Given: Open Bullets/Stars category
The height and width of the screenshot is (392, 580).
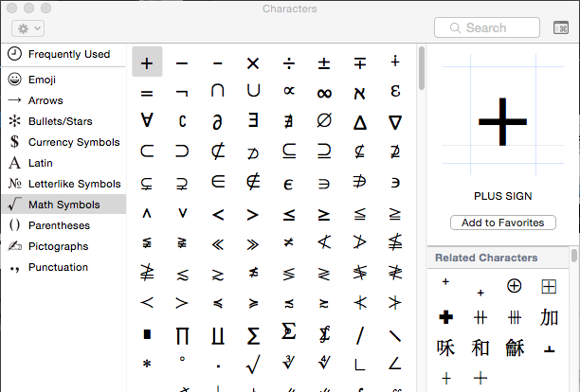Looking at the screenshot, I should pyautogui.click(x=63, y=121).
